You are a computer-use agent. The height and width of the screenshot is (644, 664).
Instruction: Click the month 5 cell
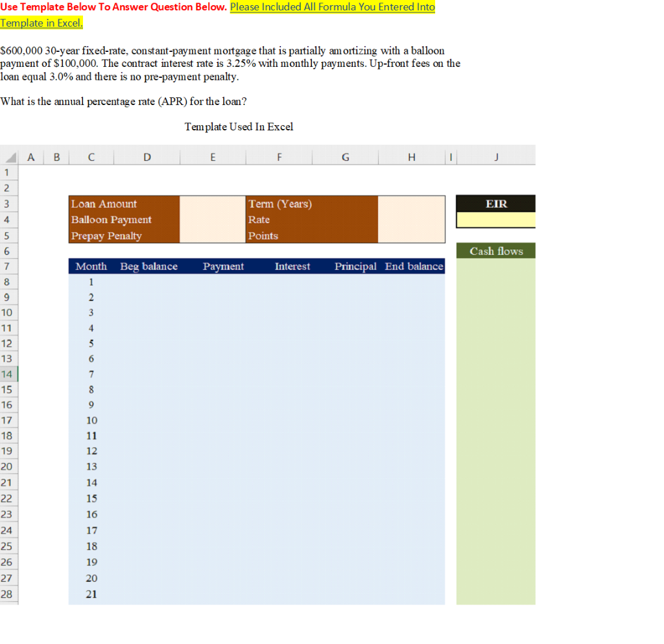(x=91, y=343)
